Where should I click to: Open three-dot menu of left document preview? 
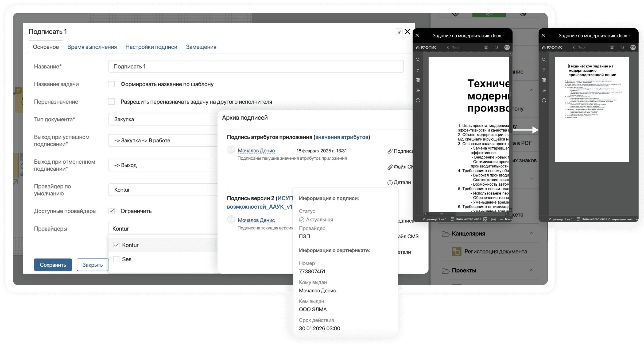503,34
